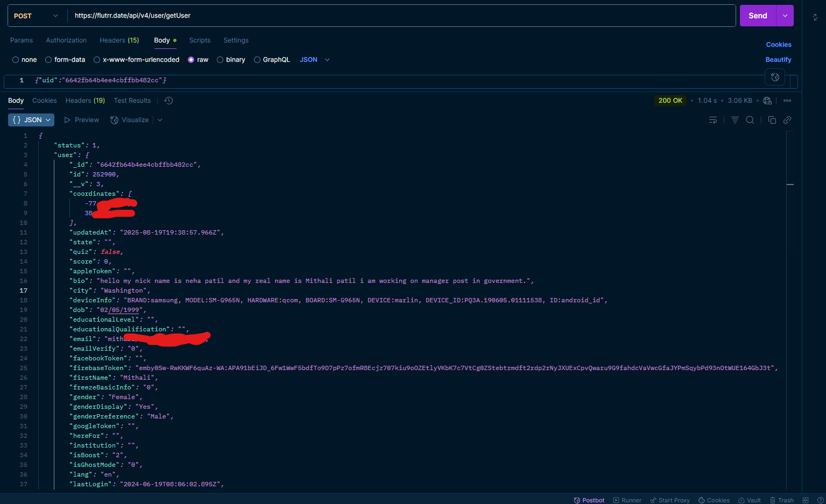Select the binary body type

pyautogui.click(x=231, y=60)
